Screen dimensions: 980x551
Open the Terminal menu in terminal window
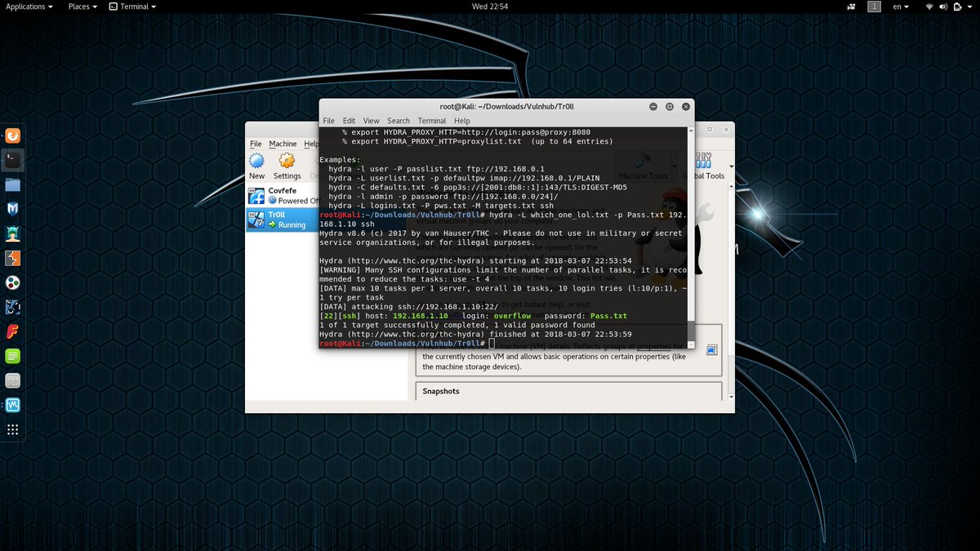pyautogui.click(x=432, y=121)
